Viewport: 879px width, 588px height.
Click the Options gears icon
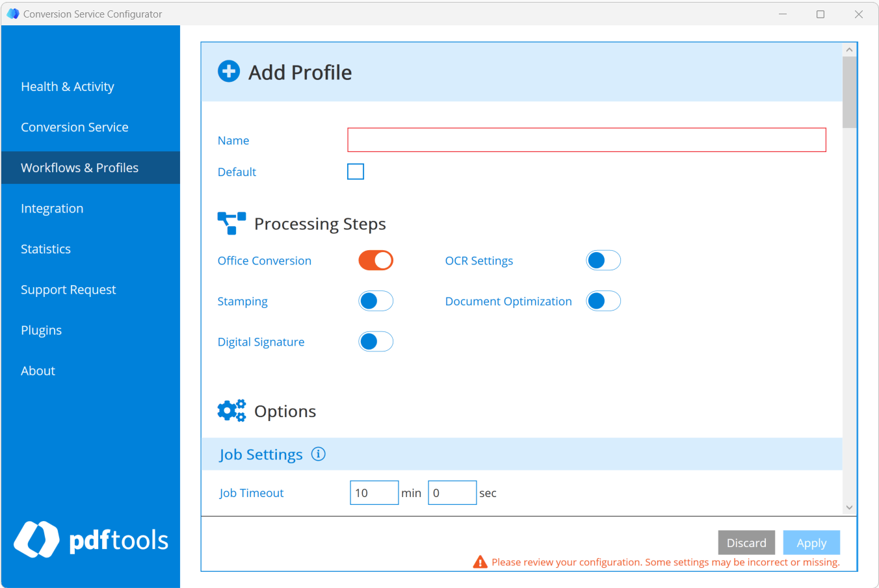coord(231,411)
